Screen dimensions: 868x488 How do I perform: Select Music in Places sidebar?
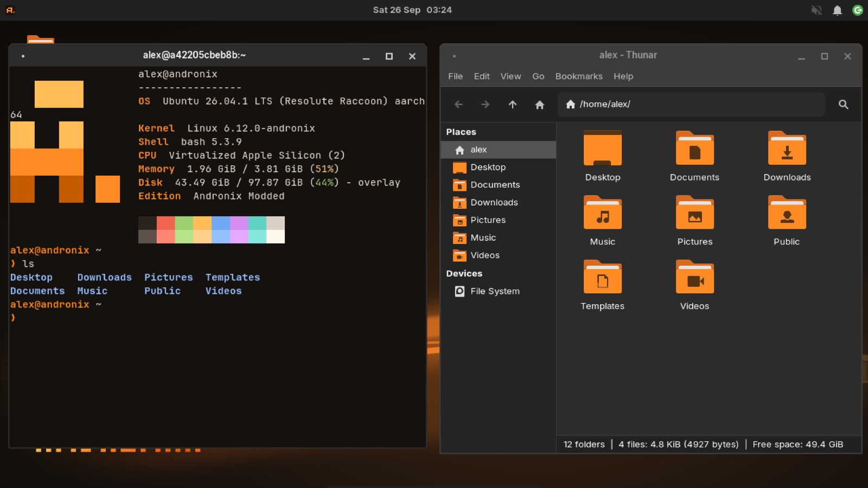pyautogui.click(x=499, y=237)
